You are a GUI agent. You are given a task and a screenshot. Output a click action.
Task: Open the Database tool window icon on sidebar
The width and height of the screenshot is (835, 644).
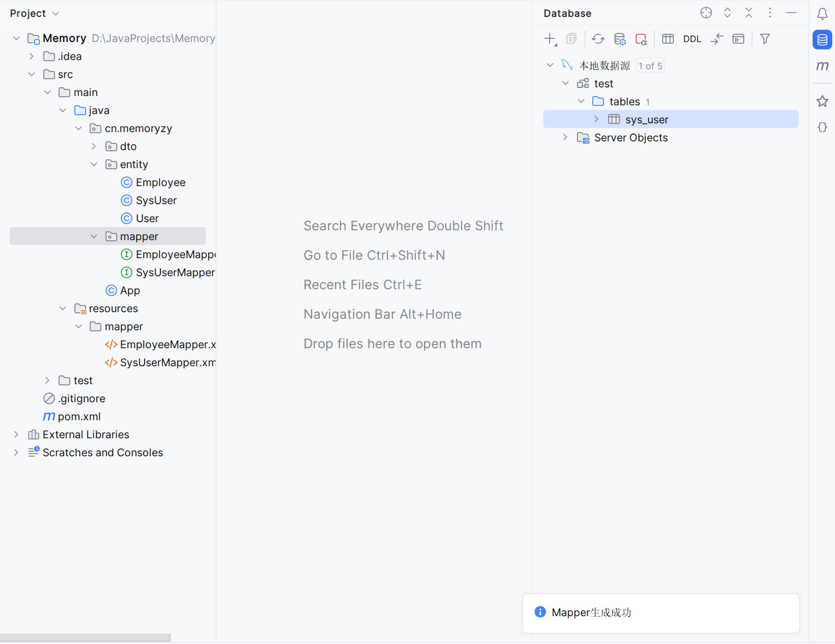click(x=822, y=39)
